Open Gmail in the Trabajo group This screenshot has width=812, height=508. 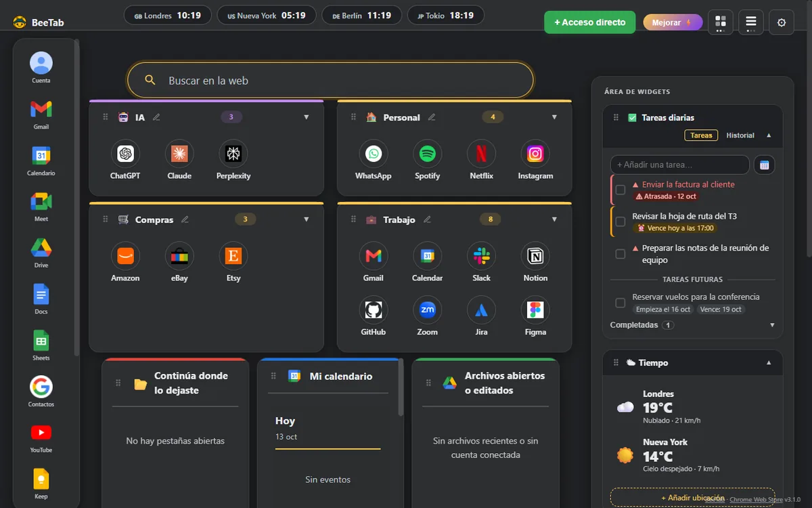(374, 256)
